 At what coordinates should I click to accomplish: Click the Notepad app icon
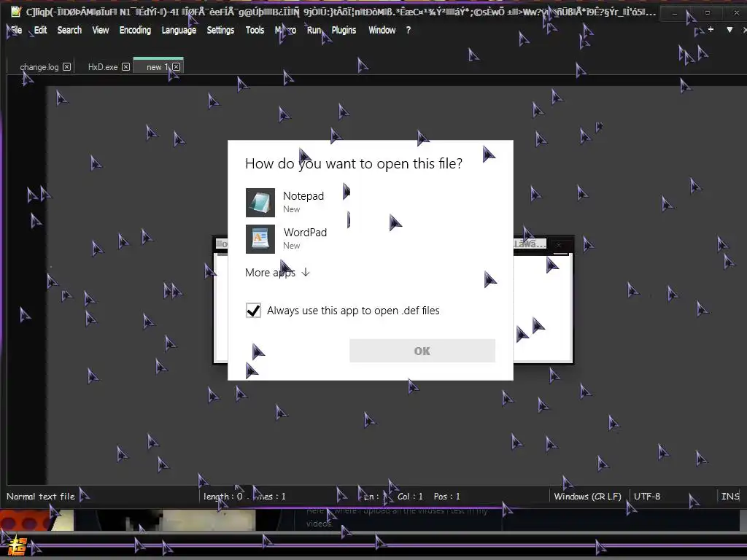260,203
